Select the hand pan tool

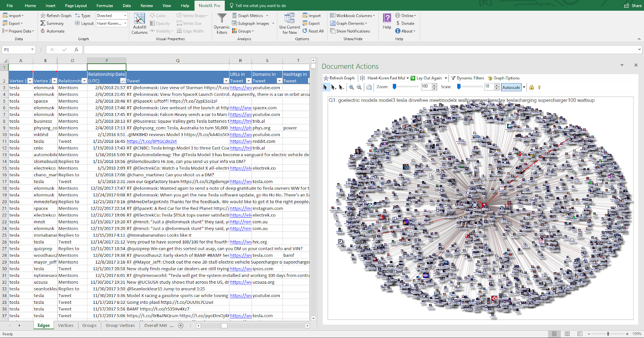369,87
